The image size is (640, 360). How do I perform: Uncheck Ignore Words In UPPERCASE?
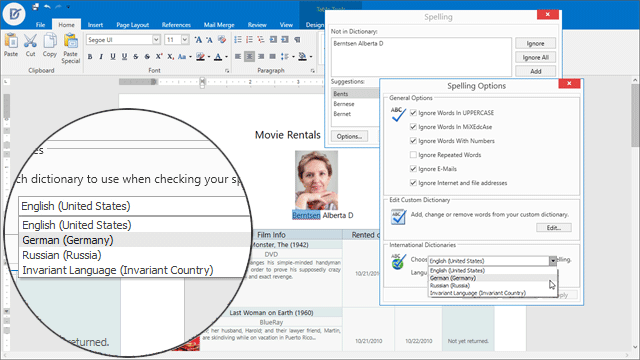click(413, 113)
